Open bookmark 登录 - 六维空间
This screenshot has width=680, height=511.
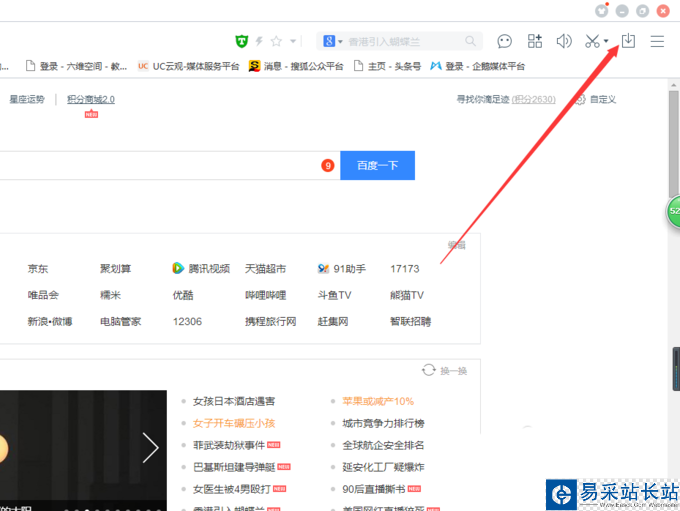pyautogui.click(x=77, y=66)
